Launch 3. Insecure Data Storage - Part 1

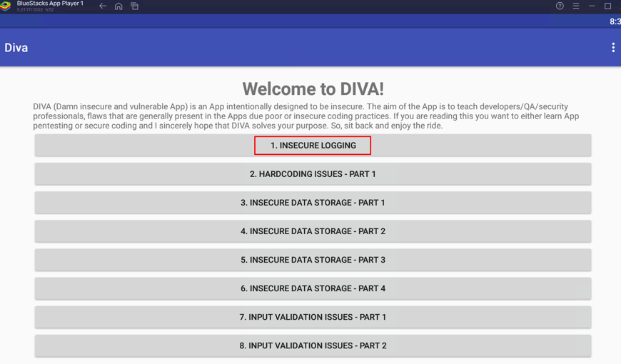(x=313, y=203)
